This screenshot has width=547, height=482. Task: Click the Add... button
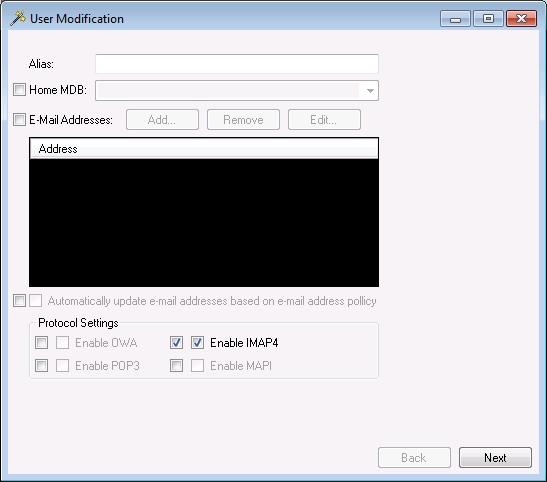[x=162, y=120]
